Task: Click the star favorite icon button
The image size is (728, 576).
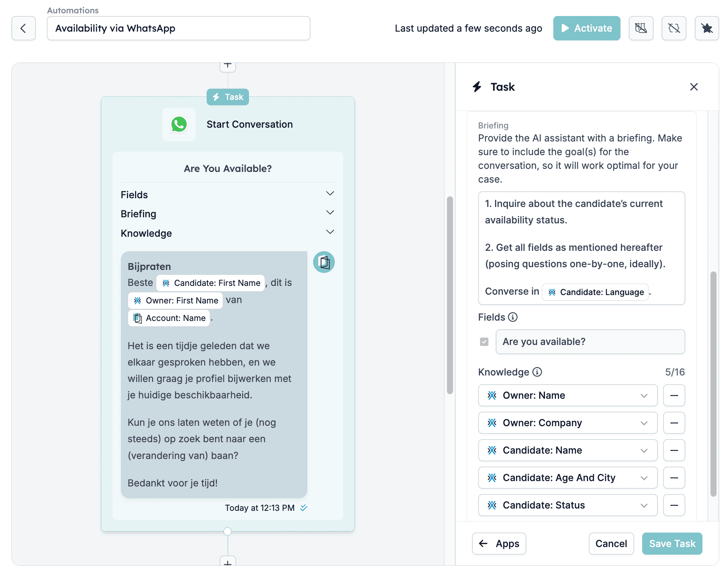Action: (x=707, y=28)
